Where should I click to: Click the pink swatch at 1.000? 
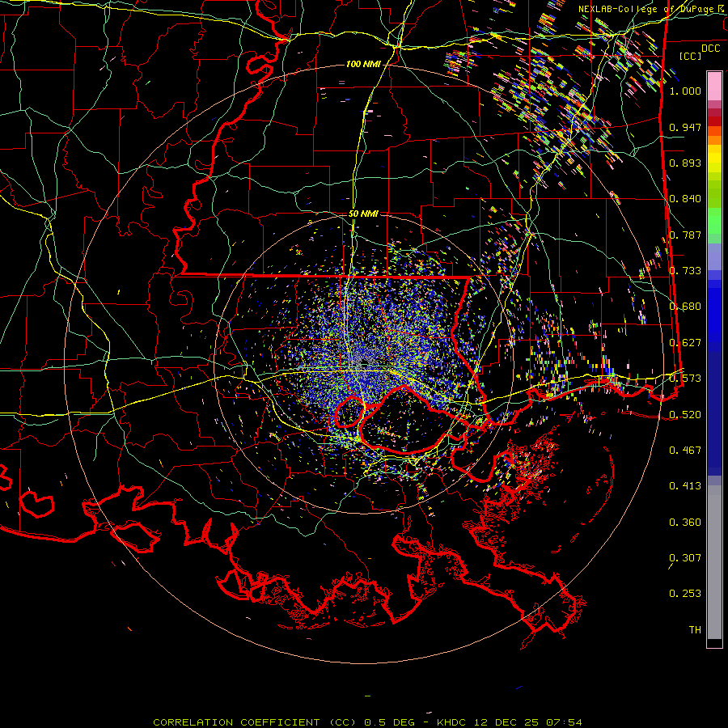[714, 87]
